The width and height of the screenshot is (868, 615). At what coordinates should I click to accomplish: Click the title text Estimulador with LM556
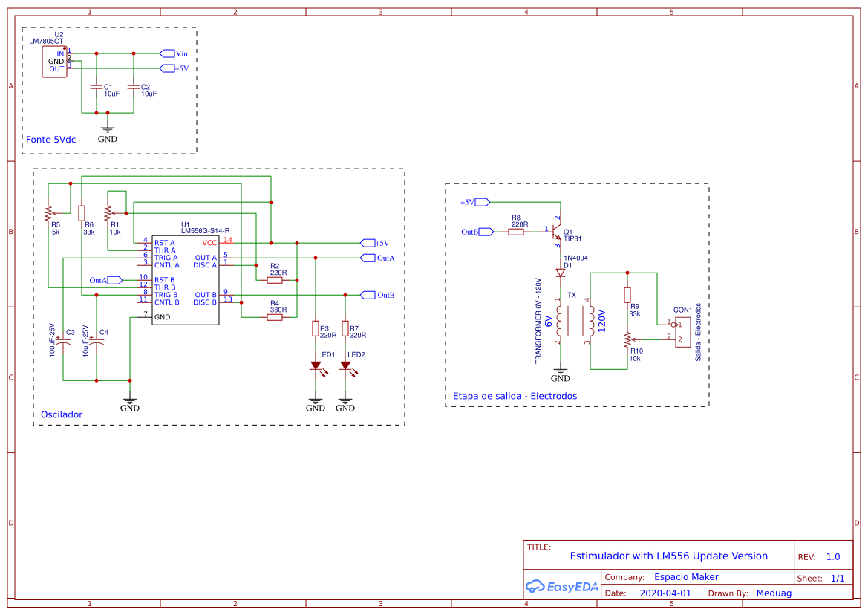point(669,556)
